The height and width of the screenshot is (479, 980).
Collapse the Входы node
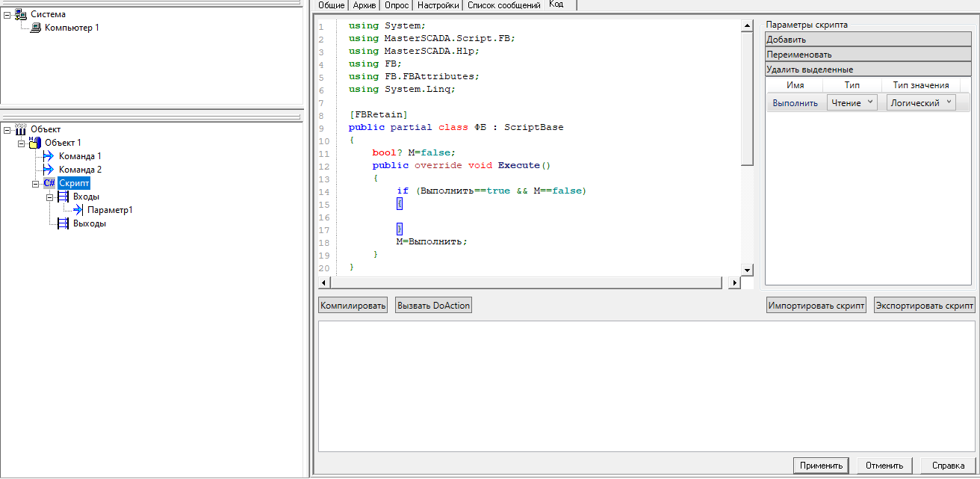pos(49,197)
